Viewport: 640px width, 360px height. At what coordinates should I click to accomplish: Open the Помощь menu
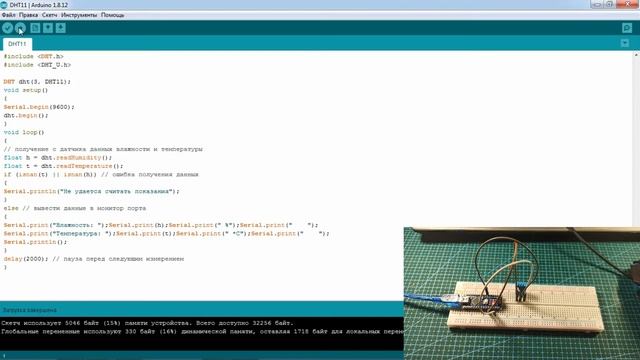tap(113, 15)
